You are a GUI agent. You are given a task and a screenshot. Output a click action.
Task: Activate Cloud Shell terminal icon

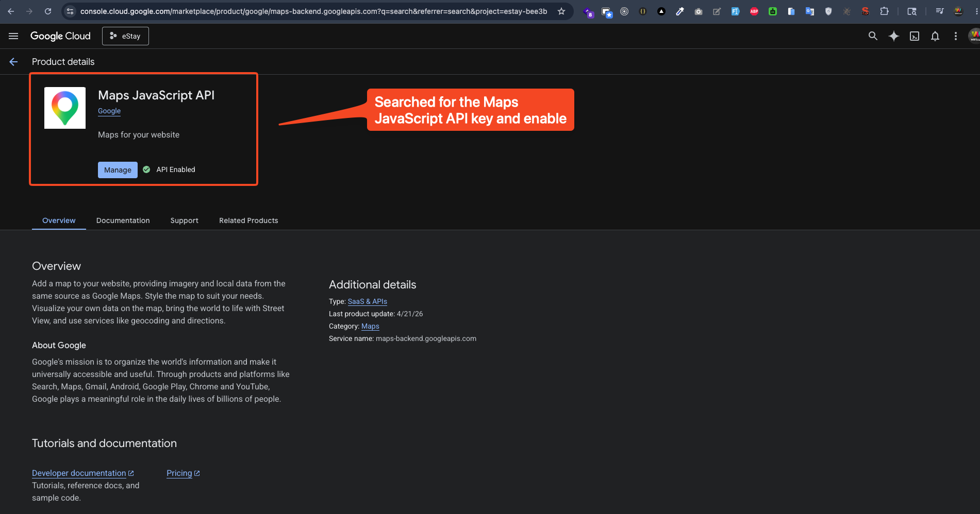point(915,36)
